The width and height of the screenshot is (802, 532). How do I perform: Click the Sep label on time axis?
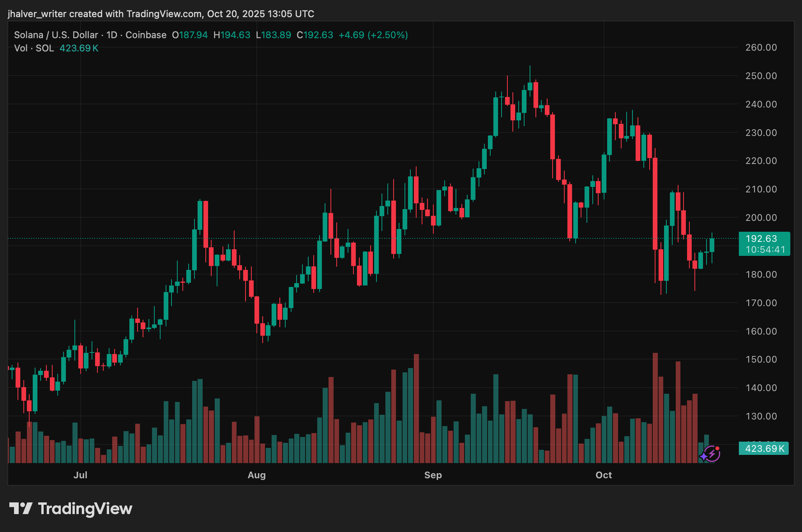[433, 475]
